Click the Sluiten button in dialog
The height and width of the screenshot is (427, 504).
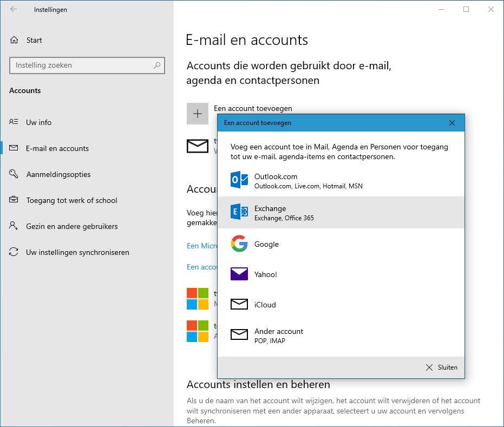click(441, 367)
